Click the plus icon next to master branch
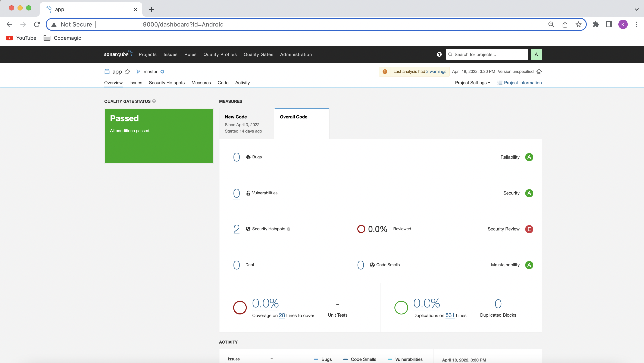Viewport: 644px width, 363px height. tap(162, 72)
